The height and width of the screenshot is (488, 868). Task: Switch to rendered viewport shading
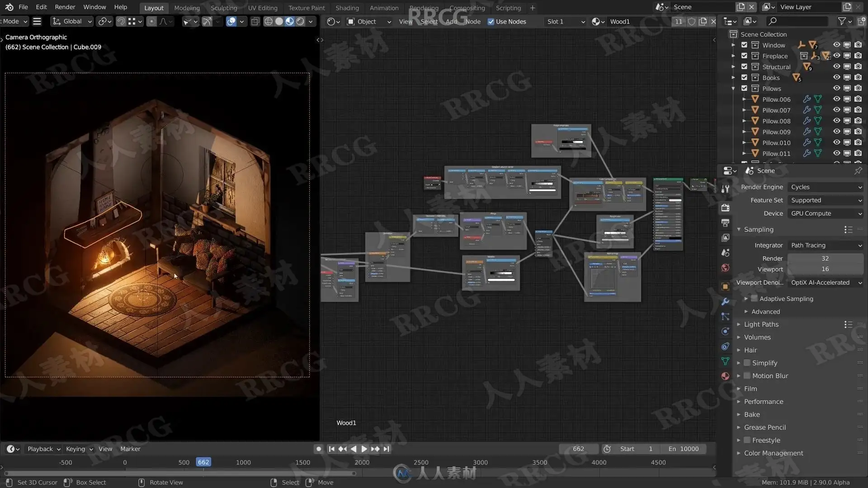(x=300, y=21)
